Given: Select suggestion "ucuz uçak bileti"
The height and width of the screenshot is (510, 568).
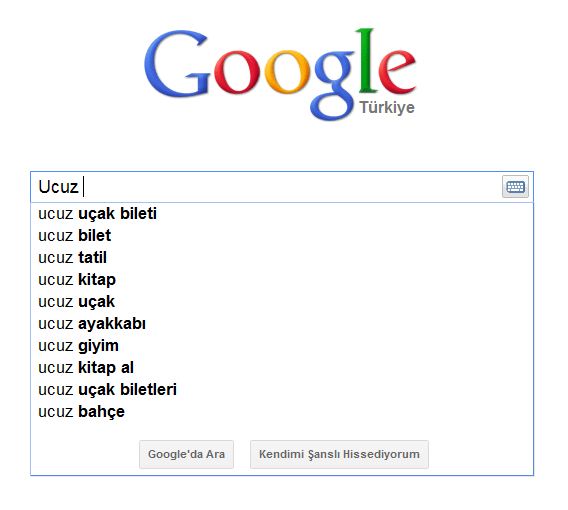Looking at the screenshot, I should [x=282, y=214].
